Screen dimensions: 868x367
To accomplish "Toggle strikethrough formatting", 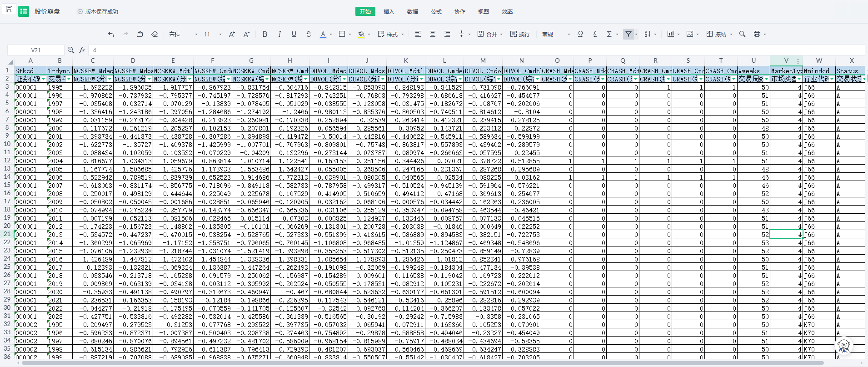I will click(309, 34).
